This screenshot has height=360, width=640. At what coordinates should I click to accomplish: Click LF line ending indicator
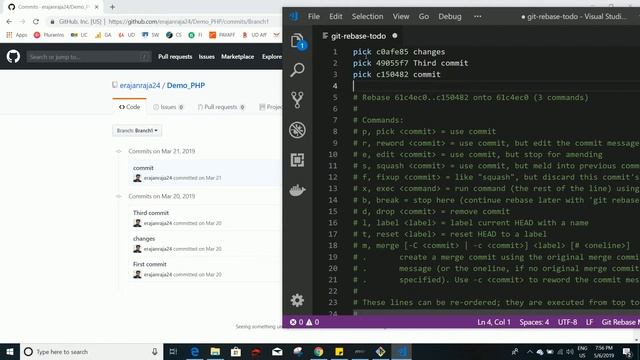pyautogui.click(x=589, y=322)
